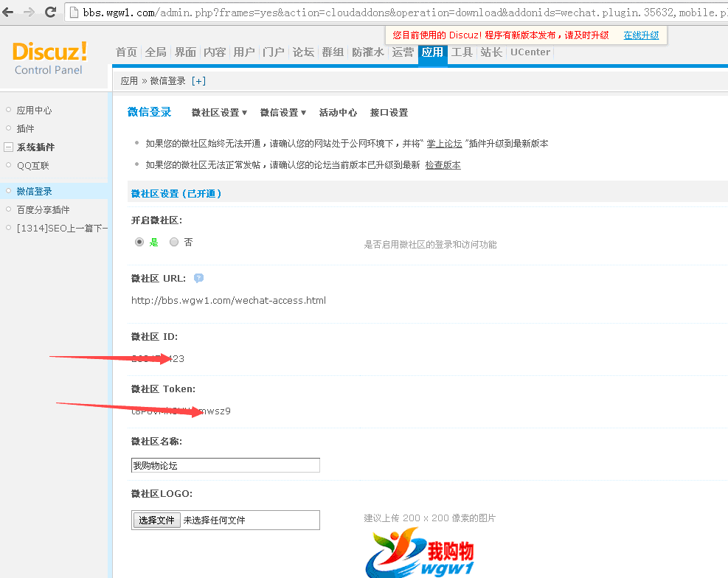Reload the page with the refresh icon

click(51, 12)
